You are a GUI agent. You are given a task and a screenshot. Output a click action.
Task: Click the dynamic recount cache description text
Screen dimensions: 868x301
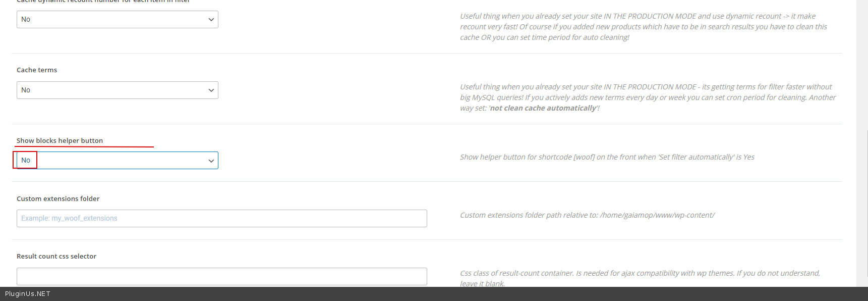(643, 27)
